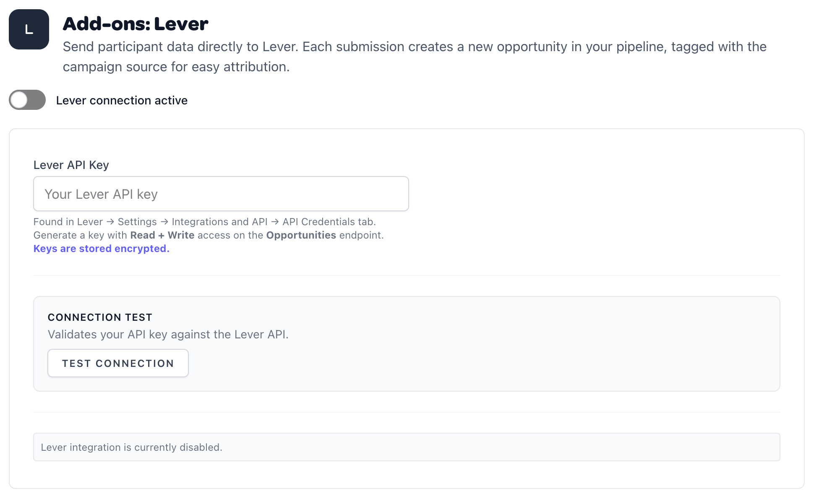Image resolution: width=819 pixels, height=504 pixels.
Task: Focus the Lever API Key input field
Action: coord(221,194)
